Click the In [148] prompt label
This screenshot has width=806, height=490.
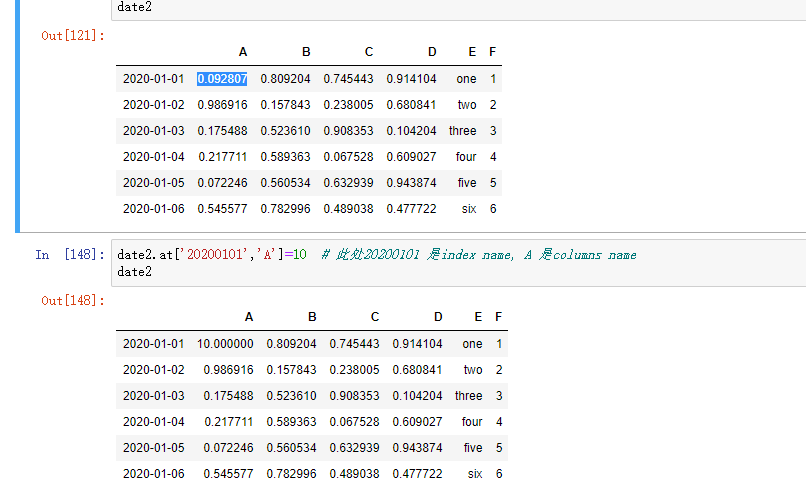point(70,255)
